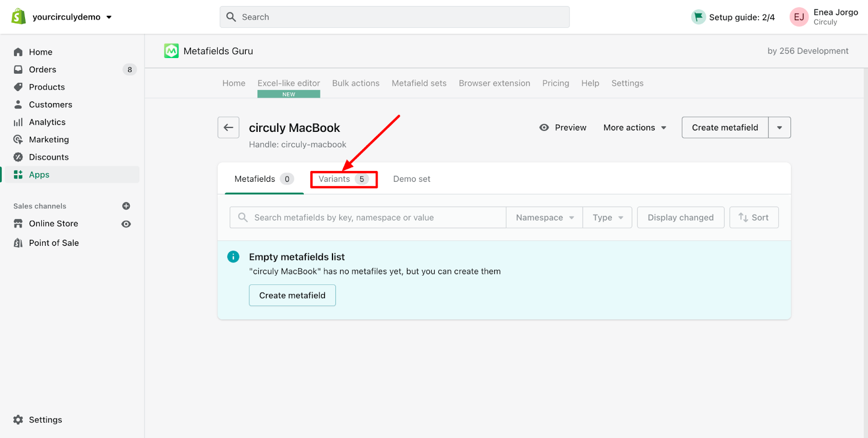Image resolution: width=868 pixels, height=438 pixels.
Task: Open the Type filter dropdown
Action: pyautogui.click(x=608, y=218)
